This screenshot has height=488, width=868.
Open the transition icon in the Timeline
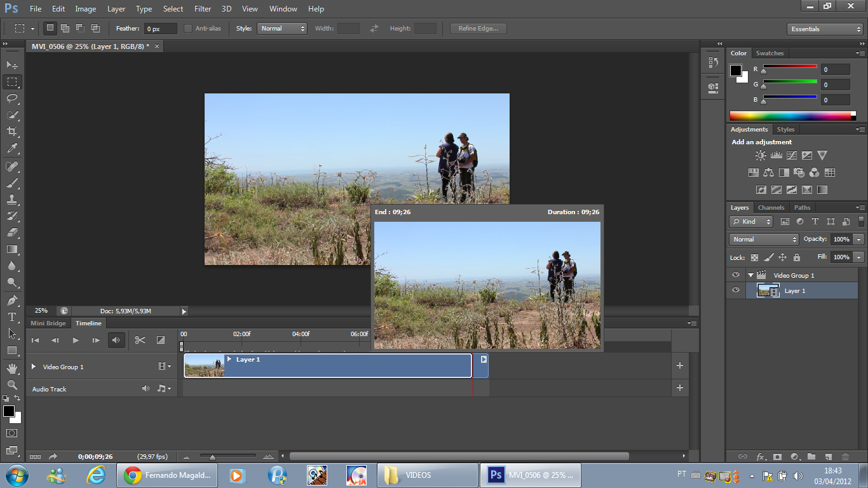tap(160, 340)
